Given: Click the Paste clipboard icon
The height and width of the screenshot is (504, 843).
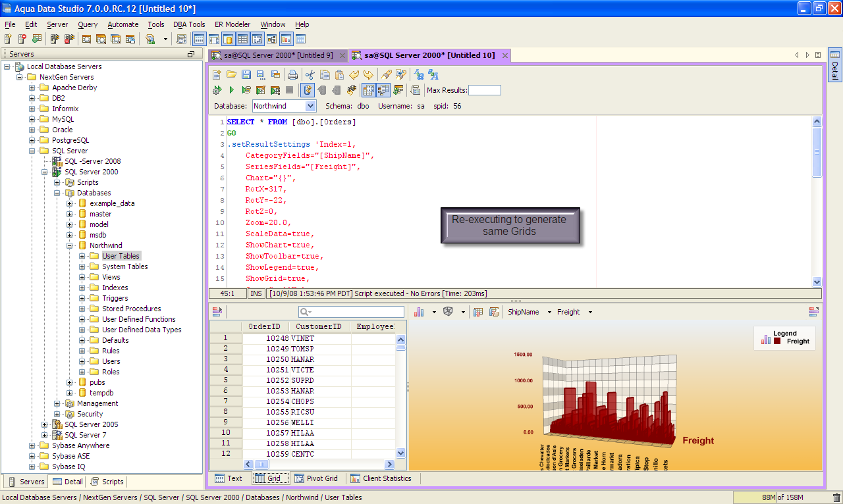Looking at the screenshot, I should click(x=339, y=74).
